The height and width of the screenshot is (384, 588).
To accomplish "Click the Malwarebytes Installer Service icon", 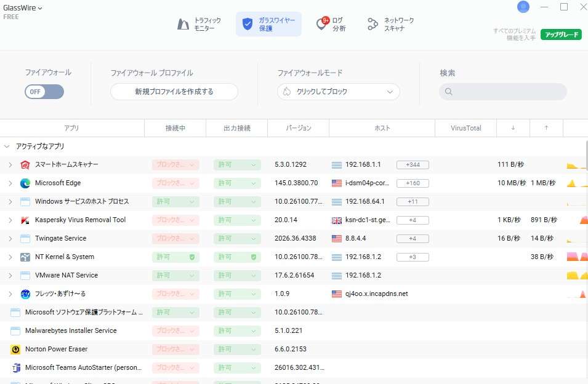I will click(x=17, y=330).
